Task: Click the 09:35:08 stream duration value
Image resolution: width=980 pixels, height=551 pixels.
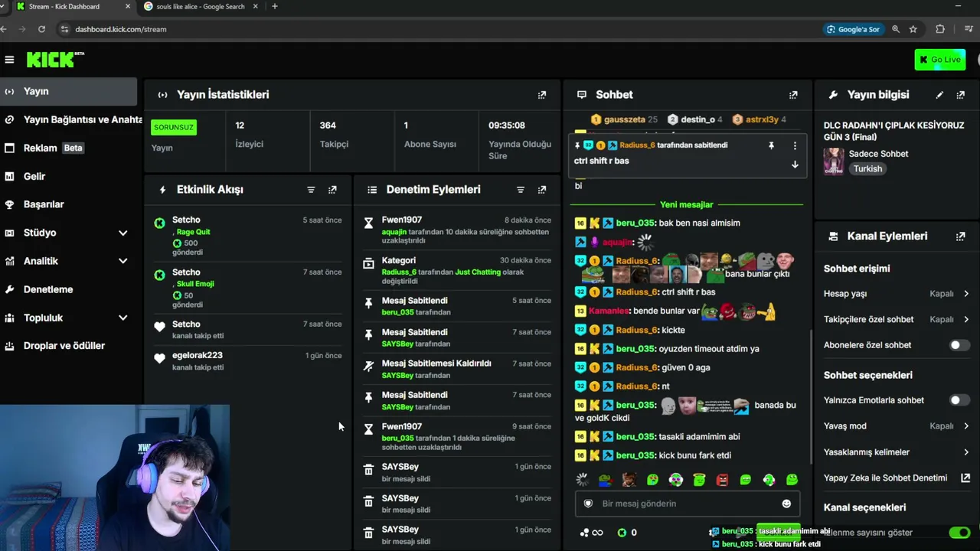Action: point(507,126)
